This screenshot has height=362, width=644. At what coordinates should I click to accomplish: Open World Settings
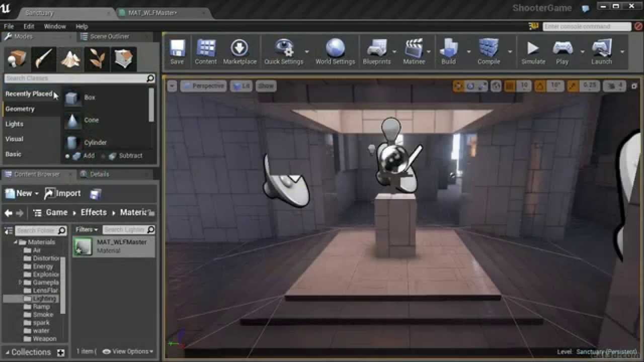(x=335, y=52)
